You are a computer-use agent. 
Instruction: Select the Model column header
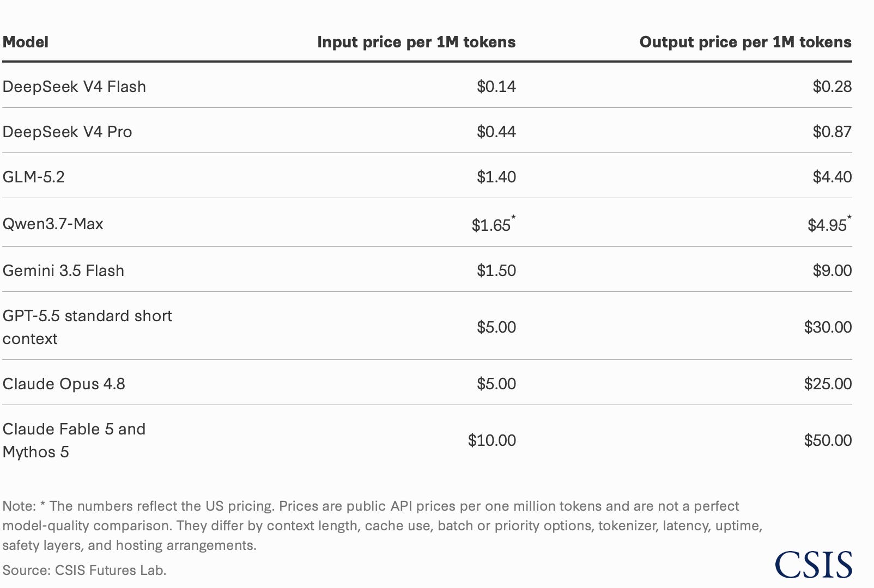(26, 42)
